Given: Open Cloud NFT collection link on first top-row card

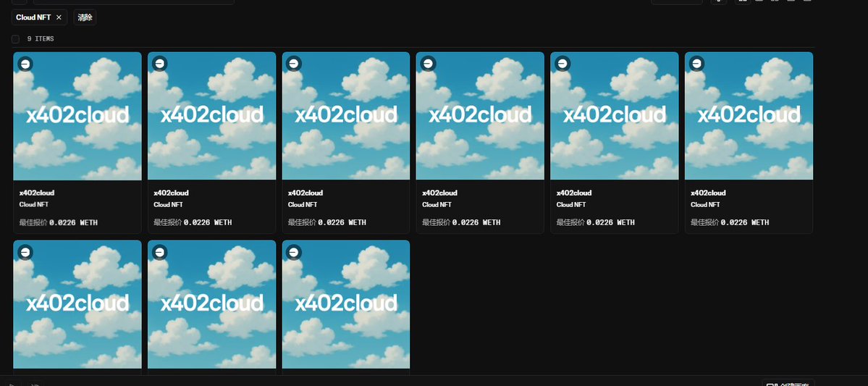Looking at the screenshot, I should [x=34, y=205].
